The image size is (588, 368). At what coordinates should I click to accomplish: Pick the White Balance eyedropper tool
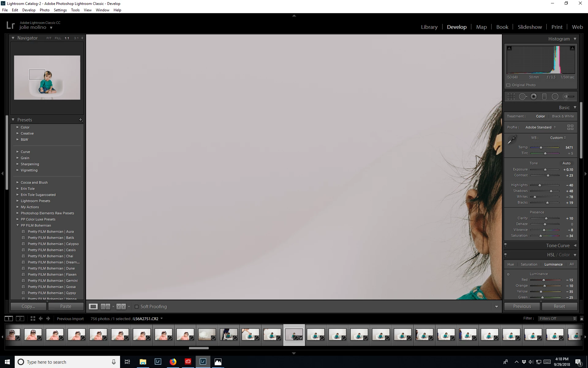tap(512, 140)
